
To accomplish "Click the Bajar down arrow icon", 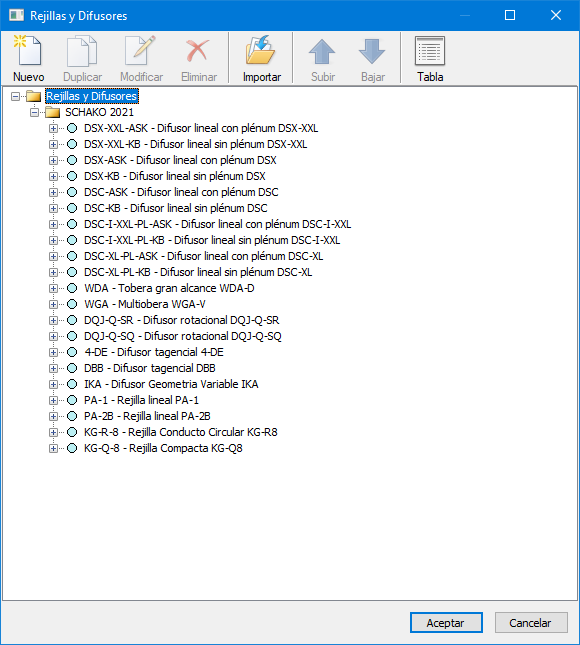I will point(372,51).
